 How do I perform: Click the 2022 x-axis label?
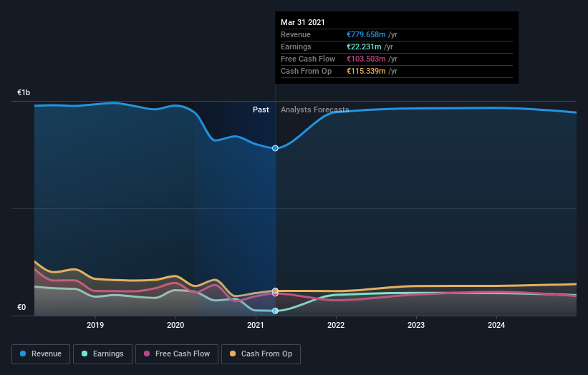(336, 325)
